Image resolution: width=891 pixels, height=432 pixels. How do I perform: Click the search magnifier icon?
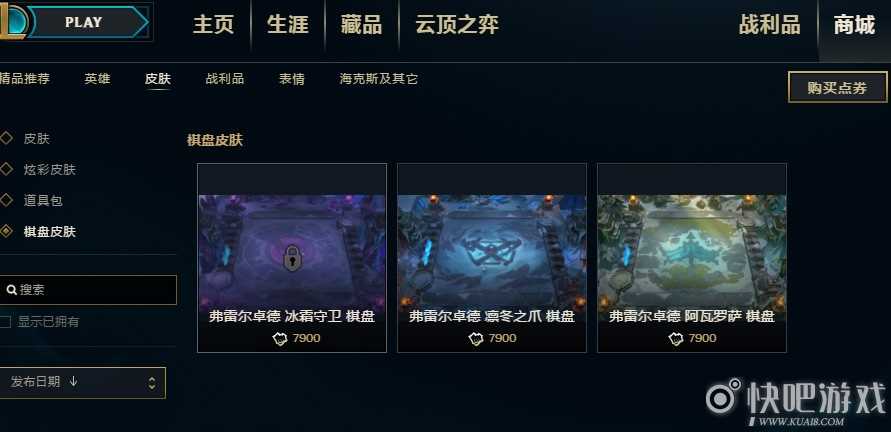click(11, 290)
